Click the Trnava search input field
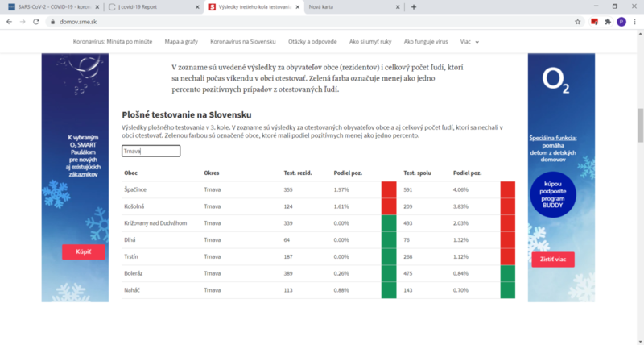Image resolution: width=644 pixels, height=345 pixels. (x=151, y=151)
